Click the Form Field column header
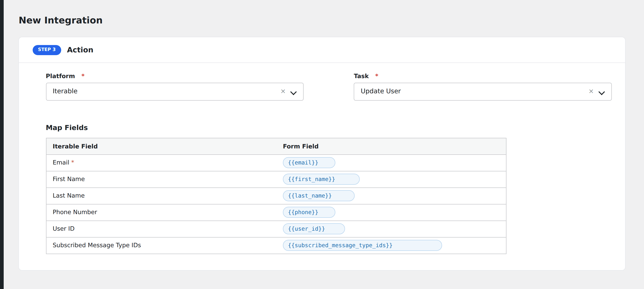The height and width of the screenshot is (289, 644). click(x=301, y=146)
